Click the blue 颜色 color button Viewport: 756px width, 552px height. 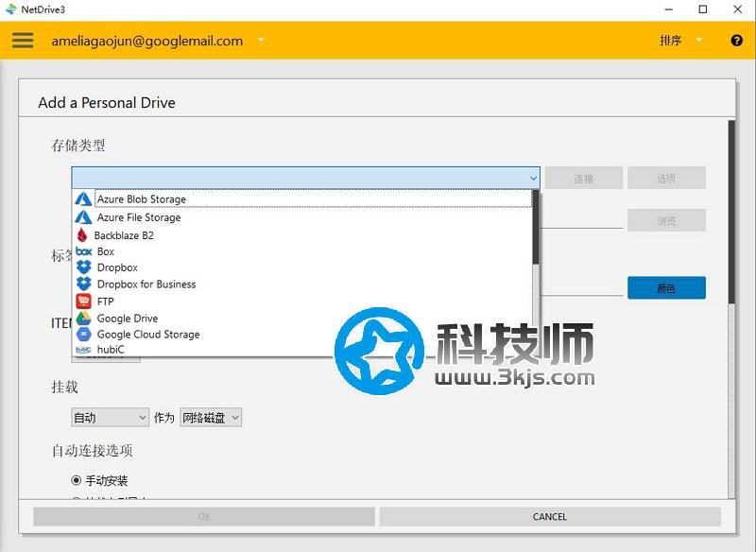click(x=666, y=287)
